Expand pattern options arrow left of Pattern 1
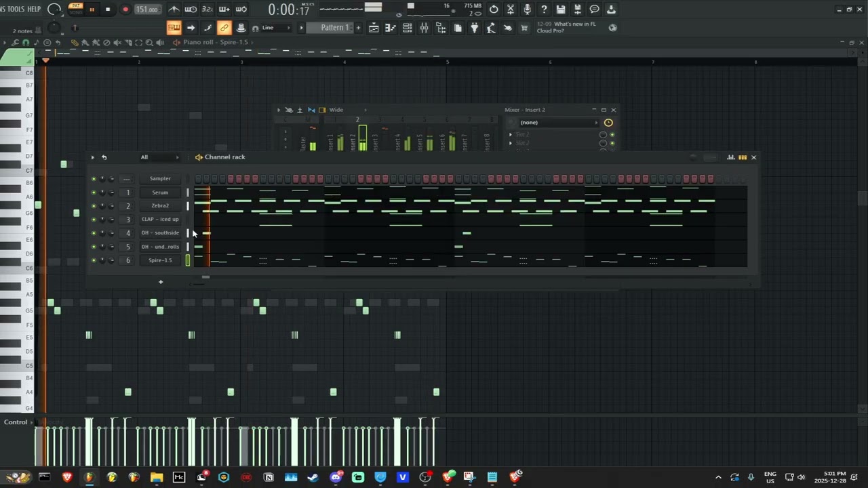868x488 pixels. point(301,28)
